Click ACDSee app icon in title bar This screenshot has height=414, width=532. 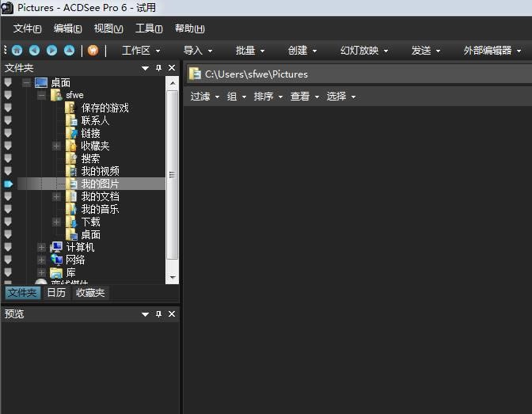pyautogui.click(x=7, y=8)
